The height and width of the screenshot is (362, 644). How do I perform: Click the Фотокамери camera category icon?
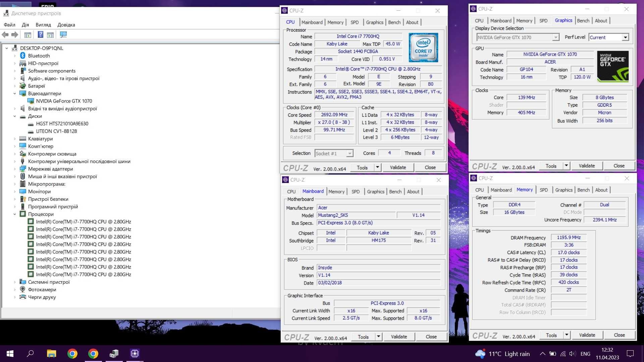tap(23, 290)
